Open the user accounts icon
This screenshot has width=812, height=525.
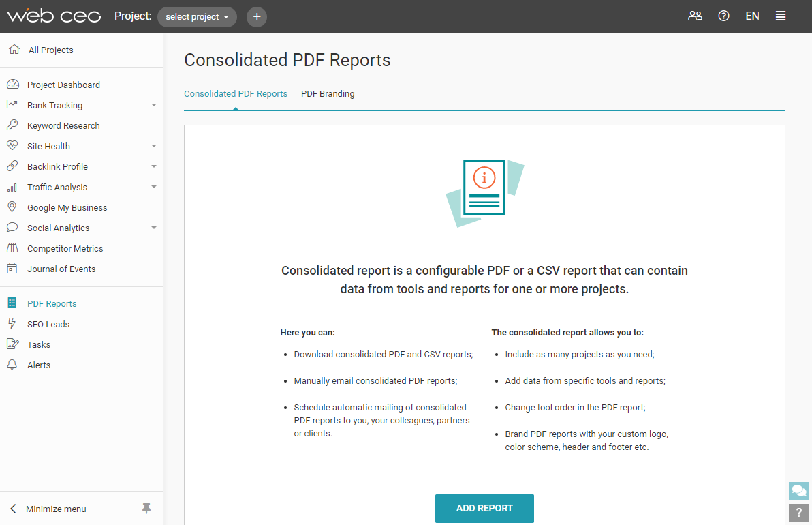click(x=695, y=16)
